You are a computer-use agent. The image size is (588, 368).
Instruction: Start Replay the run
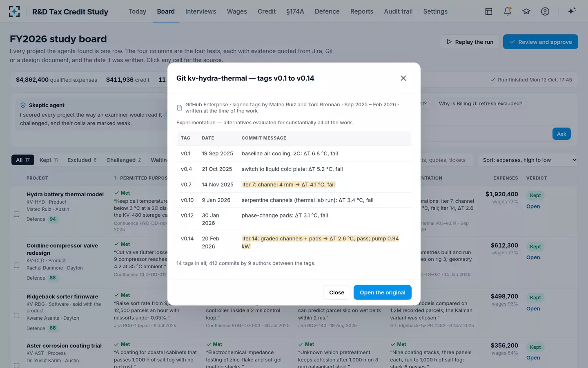pyautogui.click(x=470, y=42)
